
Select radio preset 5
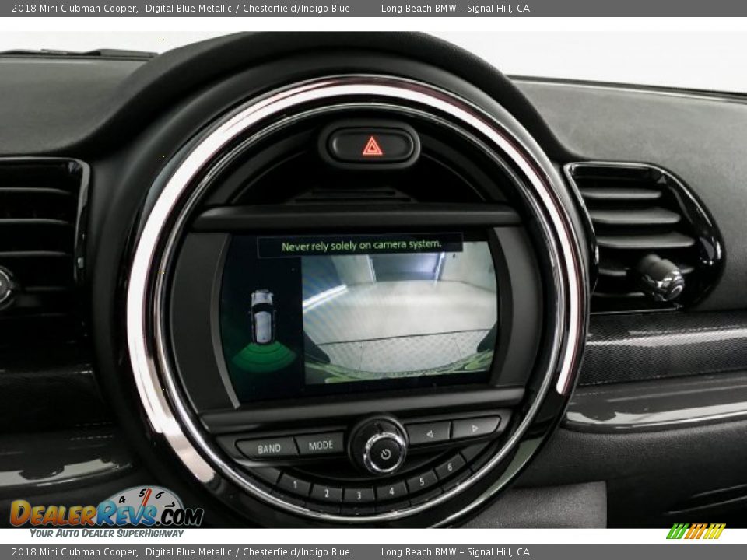pos(422,482)
